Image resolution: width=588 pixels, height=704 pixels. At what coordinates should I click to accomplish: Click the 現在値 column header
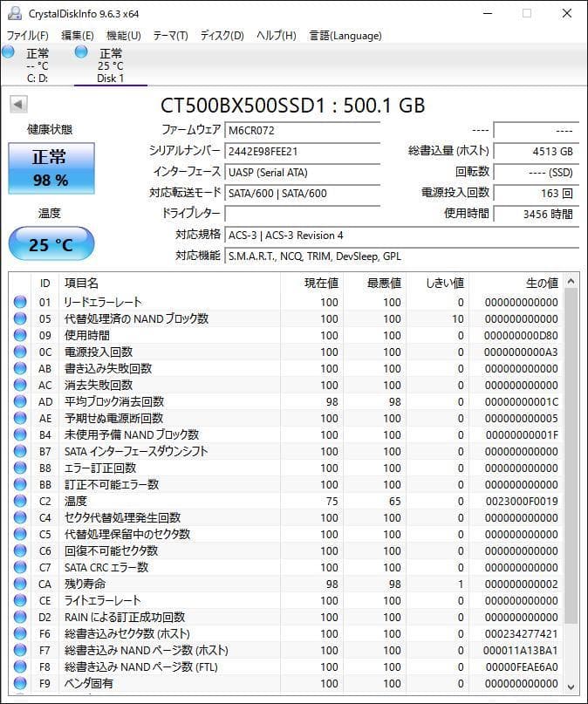[x=312, y=284]
